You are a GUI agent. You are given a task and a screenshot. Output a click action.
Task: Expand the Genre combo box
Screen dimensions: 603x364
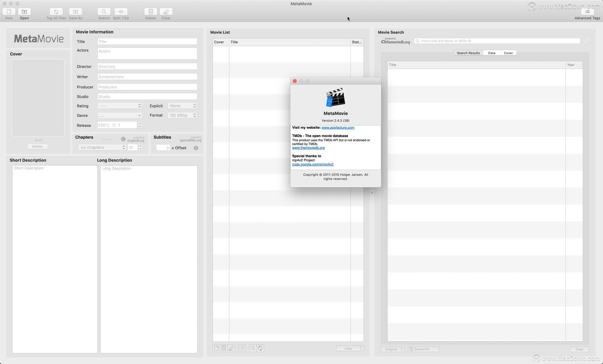point(139,116)
